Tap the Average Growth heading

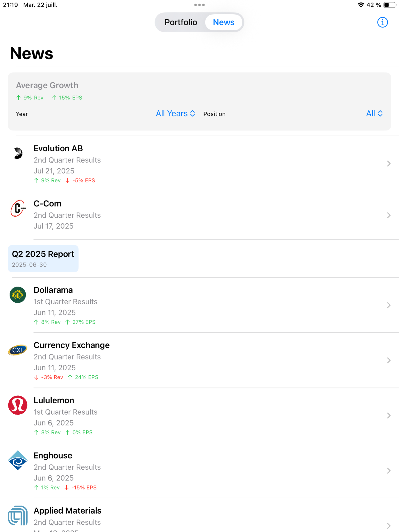tap(47, 85)
